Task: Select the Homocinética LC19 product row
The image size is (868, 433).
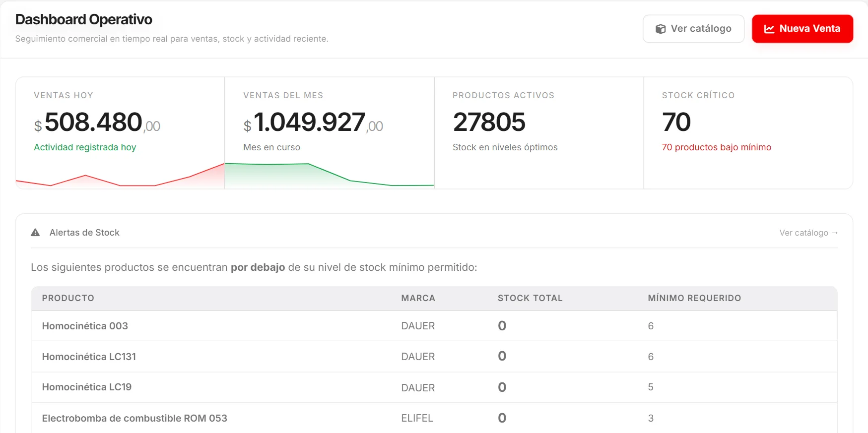Action: [x=434, y=387]
